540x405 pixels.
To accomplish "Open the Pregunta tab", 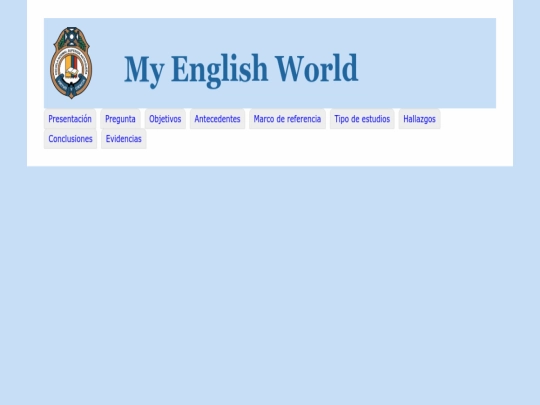I will (120, 119).
